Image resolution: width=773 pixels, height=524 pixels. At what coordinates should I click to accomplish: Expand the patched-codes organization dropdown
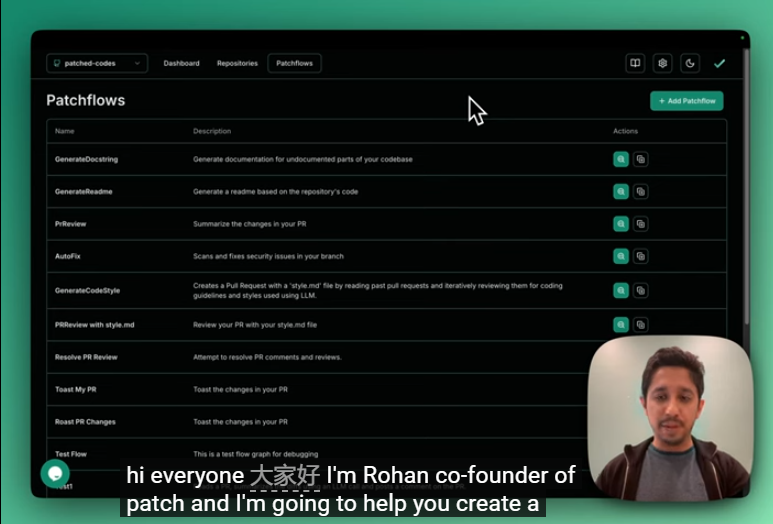96,63
